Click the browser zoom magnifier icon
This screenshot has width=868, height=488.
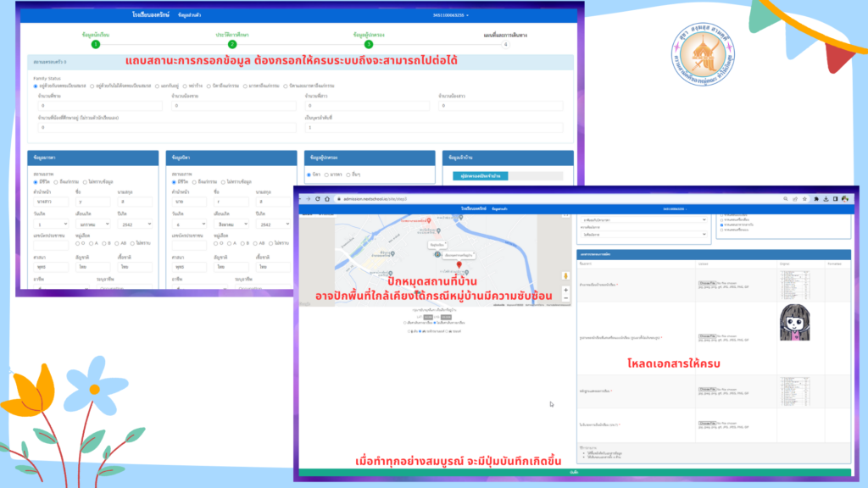point(786,198)
